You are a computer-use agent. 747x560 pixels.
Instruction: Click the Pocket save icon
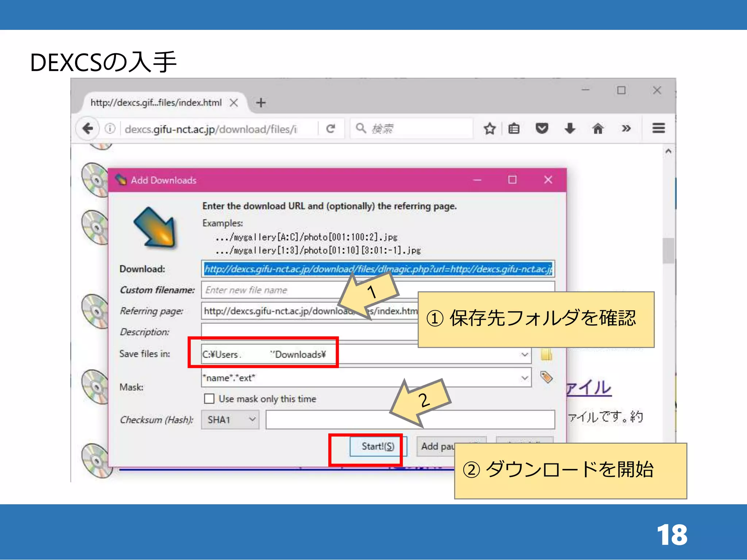[542, 128]
